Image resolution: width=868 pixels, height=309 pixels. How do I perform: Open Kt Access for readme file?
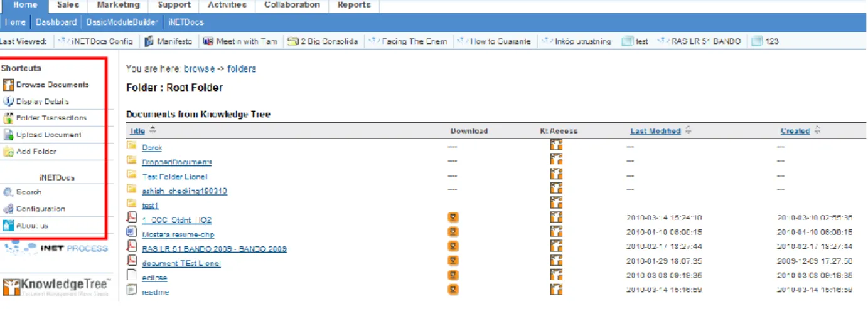coord(556,290)
